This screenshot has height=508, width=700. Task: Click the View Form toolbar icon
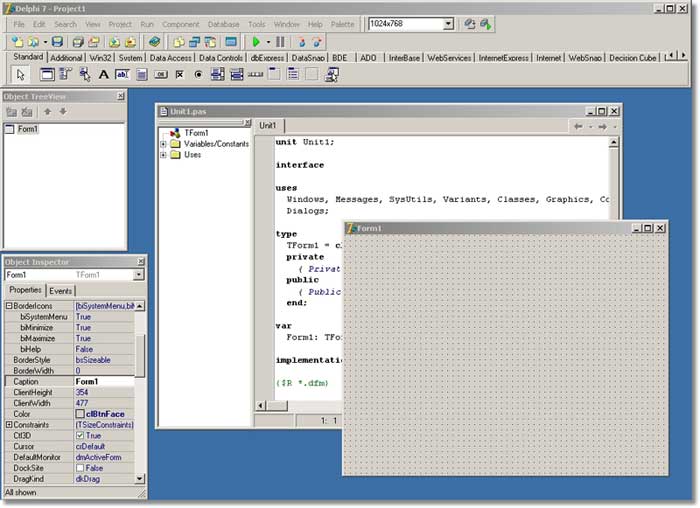tap(194, 42)
